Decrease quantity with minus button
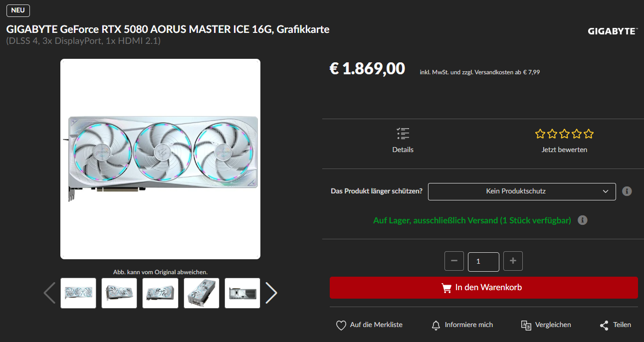 click(454, 261)
